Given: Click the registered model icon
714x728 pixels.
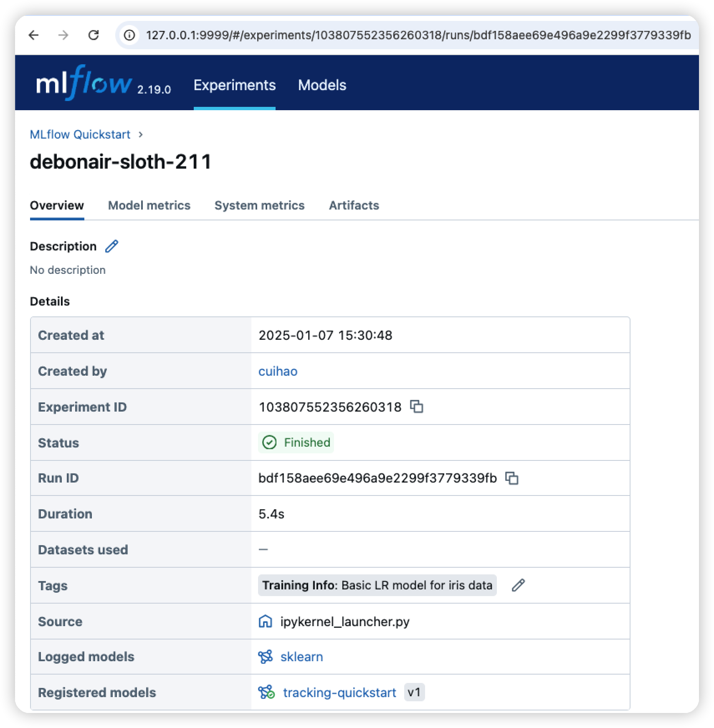Looking at the screenshot, I should [266, 693].
